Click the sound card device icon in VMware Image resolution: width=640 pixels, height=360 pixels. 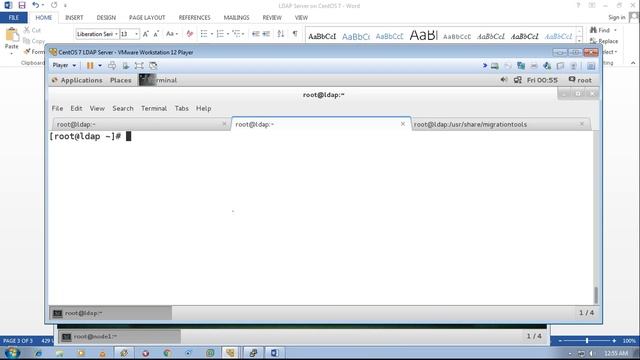[x=547, y=66]
